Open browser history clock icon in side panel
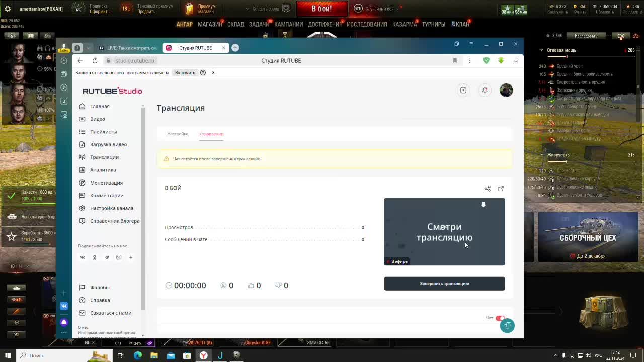Screen dimensions: 644x362 (x=64, y=61)
